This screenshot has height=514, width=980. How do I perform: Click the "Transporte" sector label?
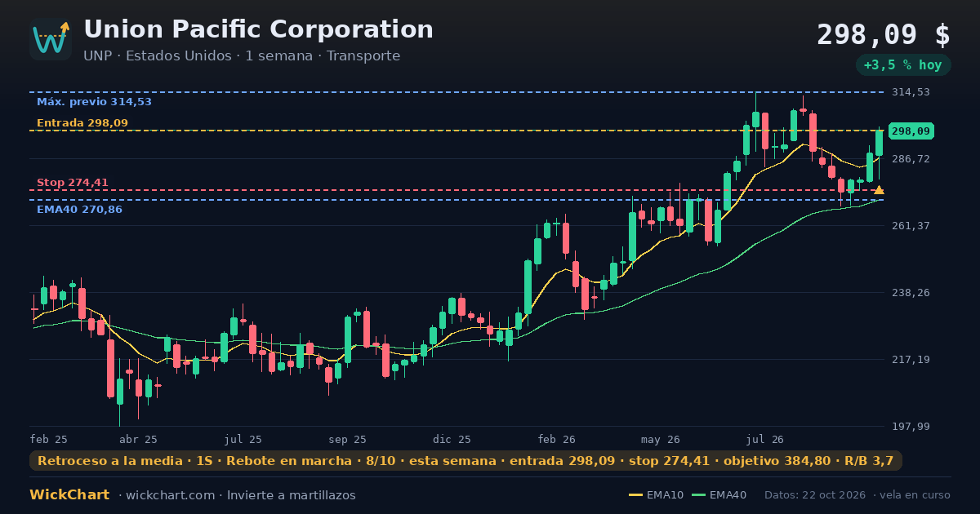pyautogui.click(x=363, y=56)
